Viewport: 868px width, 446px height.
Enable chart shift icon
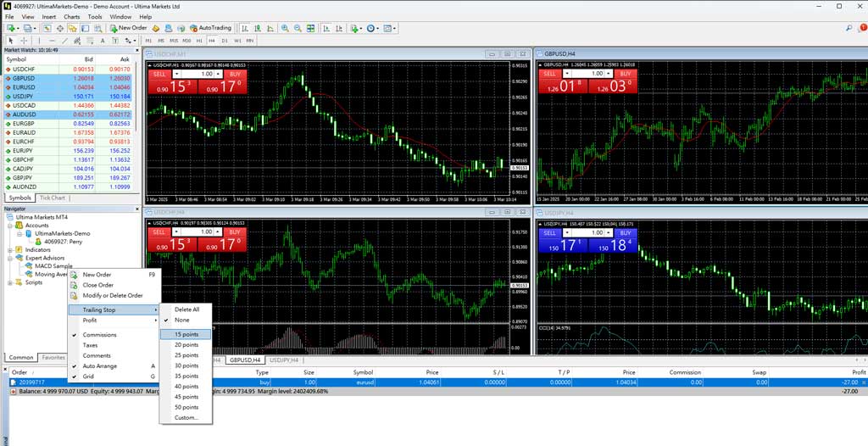tap(339, 28)
